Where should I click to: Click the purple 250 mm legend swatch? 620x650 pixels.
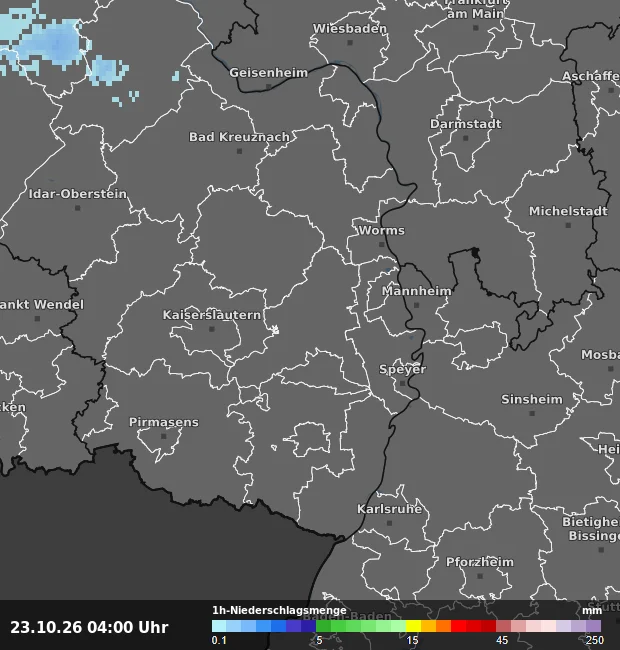pyautogui.click(x=593, y=626)
